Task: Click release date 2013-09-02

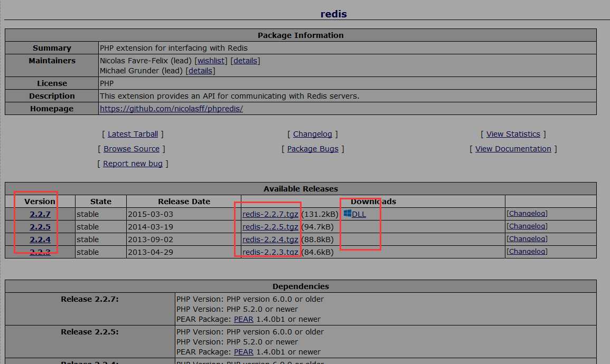Action: tap(151, 240)
